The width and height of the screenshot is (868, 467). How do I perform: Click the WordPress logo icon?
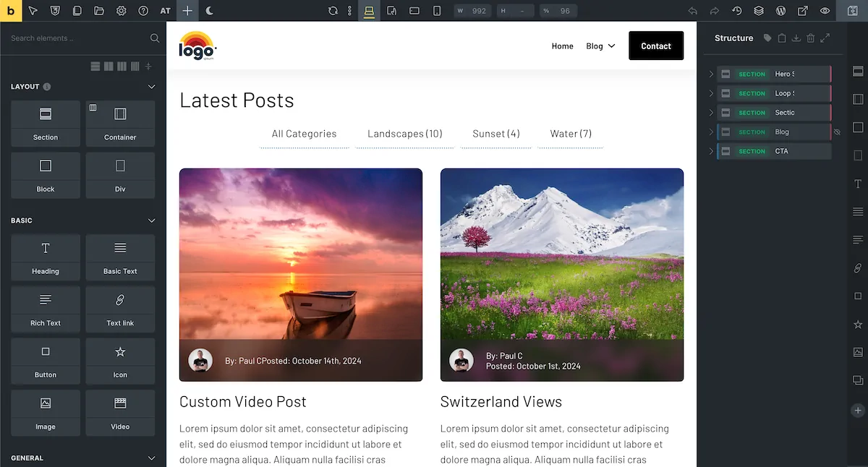pyautogui.click(x=781, y=11)
